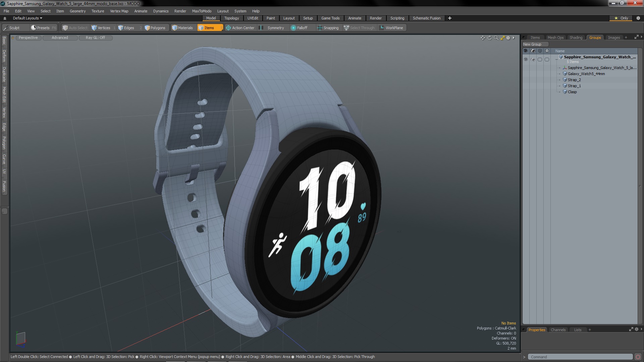Switch to the UVEdit layout tab
Viewport: 644px width, 362px height.
[253, 18]
